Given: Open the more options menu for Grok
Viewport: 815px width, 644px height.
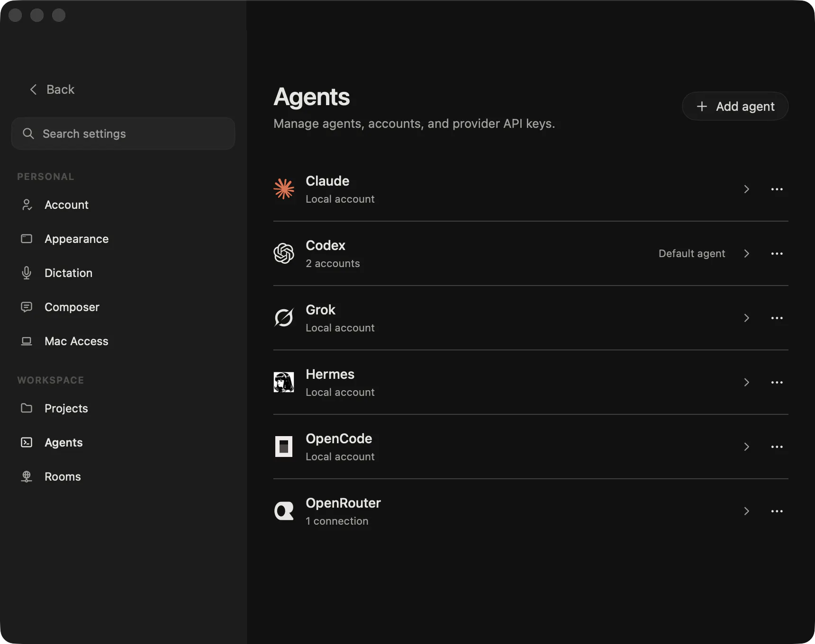Looking at the screenshot, I should pyautogui.click(x=777, y=318).
